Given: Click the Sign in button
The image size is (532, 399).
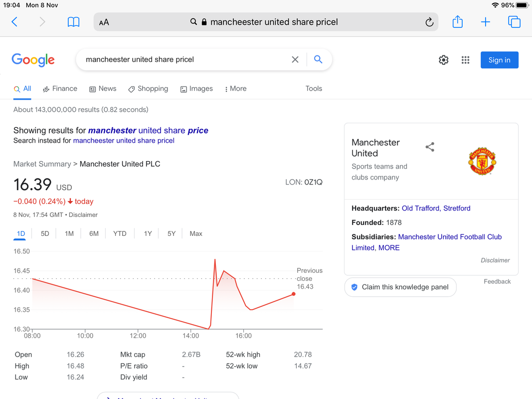Looking at the screenshot, I should [x=499, y=60].
